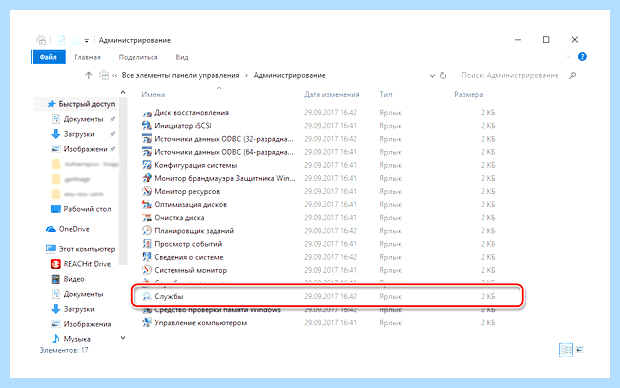
Task: Select Системный монитор icon
Action: [x=147, y=270]
